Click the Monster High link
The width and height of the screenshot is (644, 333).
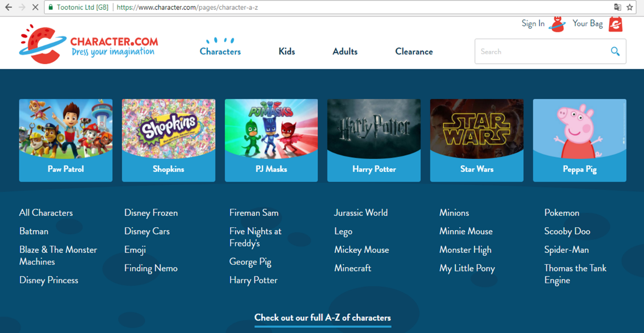465,250
